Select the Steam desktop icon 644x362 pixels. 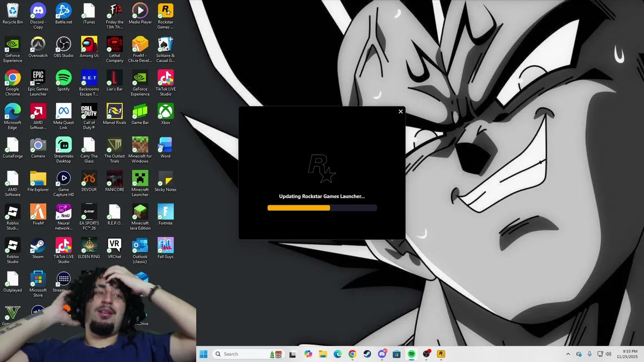[38, 248]
